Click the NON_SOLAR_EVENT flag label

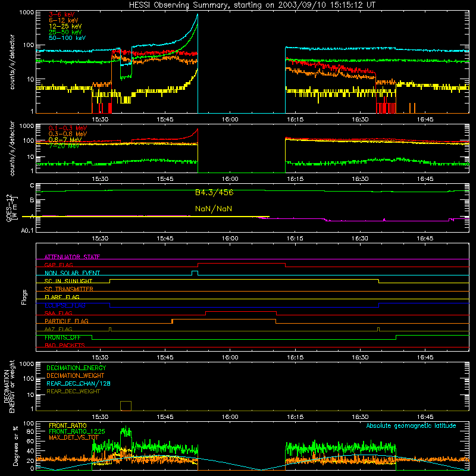pos(72,273)
